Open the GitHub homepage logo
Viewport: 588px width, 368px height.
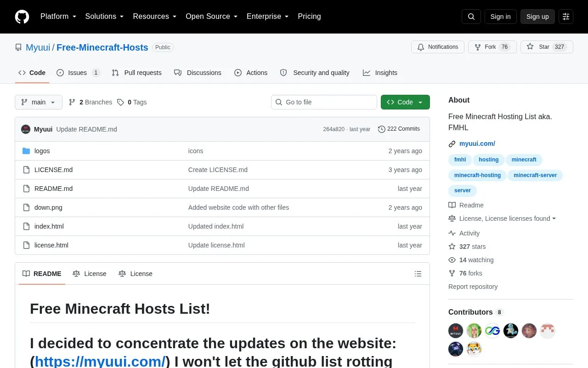tap(22, 17)
